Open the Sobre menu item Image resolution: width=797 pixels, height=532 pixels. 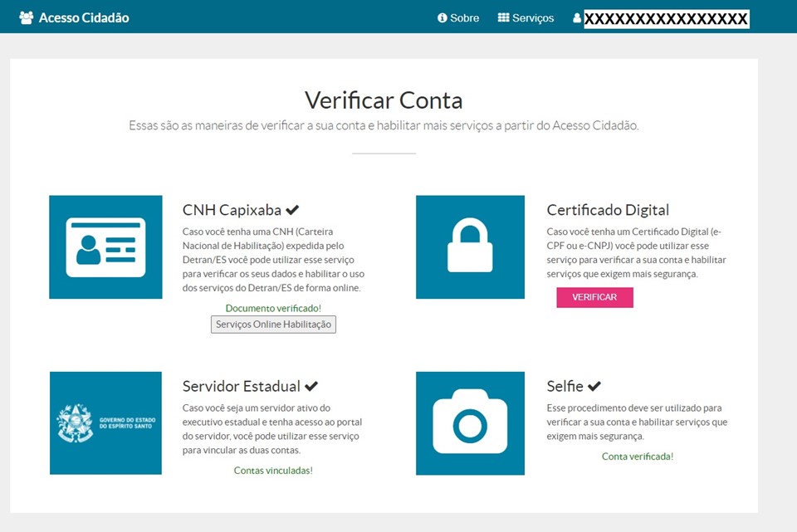pos(464,17)
